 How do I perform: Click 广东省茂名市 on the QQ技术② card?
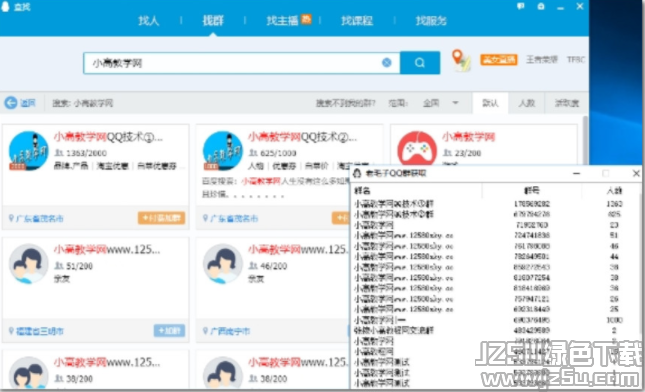coord(234,218)
